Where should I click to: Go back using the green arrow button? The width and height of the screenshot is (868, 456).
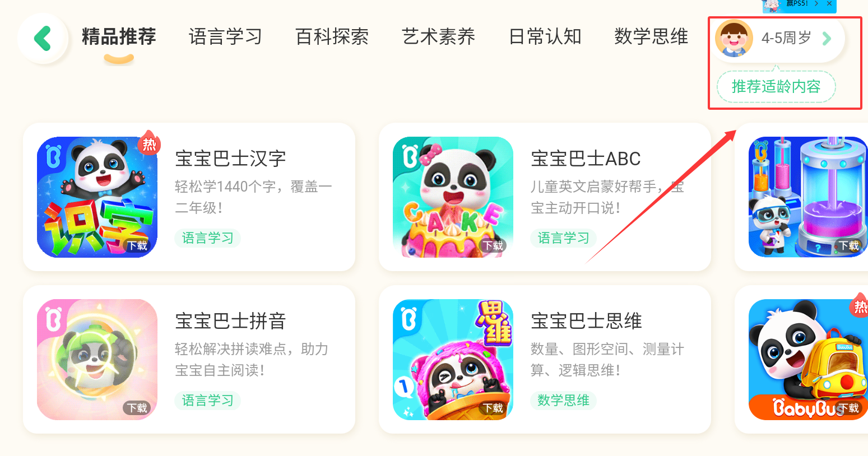[43, 39]
